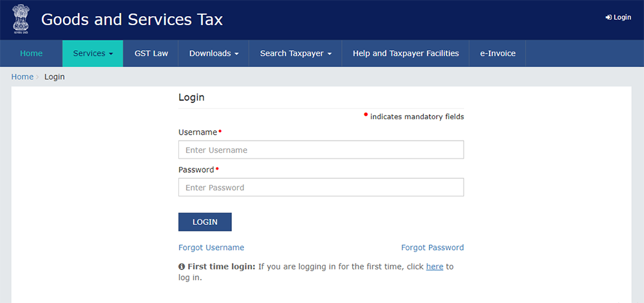Viewport: 644px width, 303px height.
Task: Click the Forgot Username link
Action: 211,248
